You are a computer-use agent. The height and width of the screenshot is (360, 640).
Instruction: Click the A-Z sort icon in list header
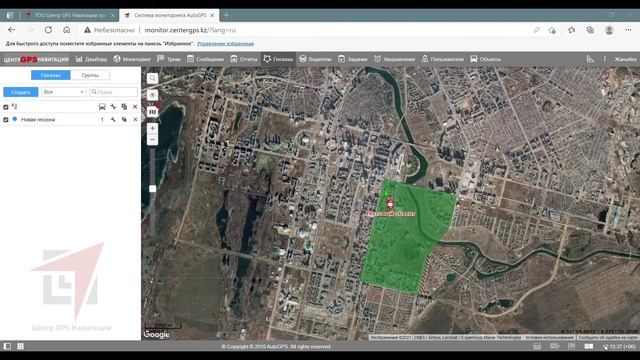(x=14, y=107)
